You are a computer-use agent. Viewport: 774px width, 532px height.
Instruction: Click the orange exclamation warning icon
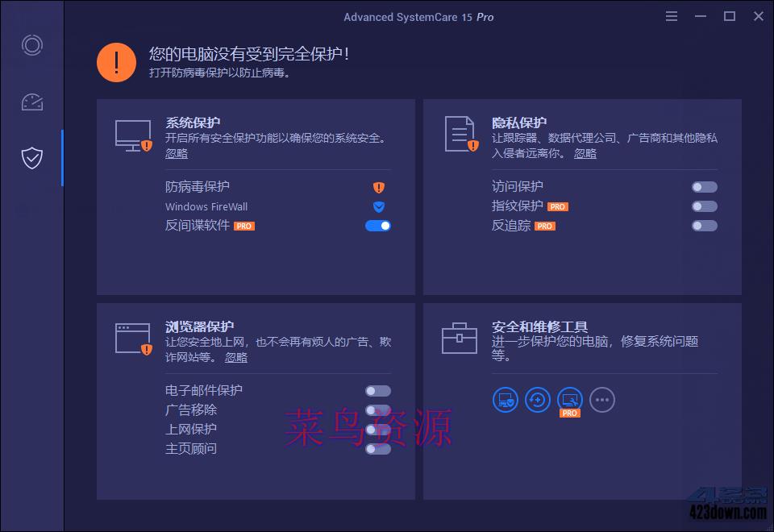116,62
